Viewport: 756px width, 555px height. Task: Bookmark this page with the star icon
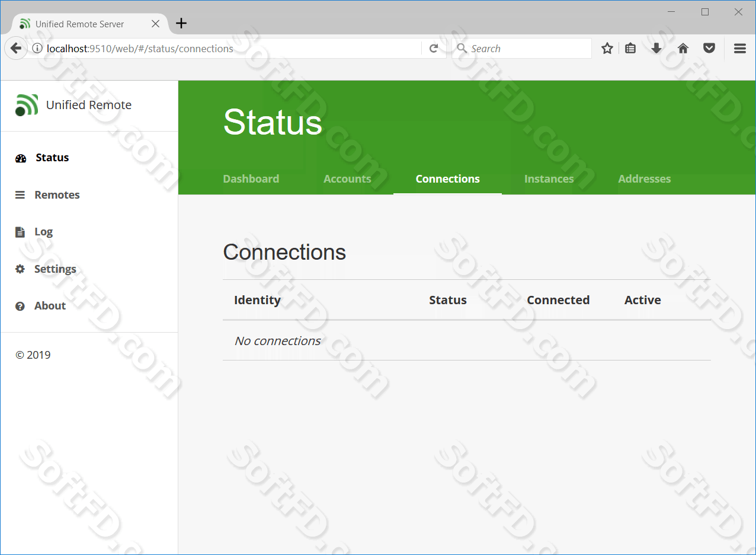pos(607,49)
